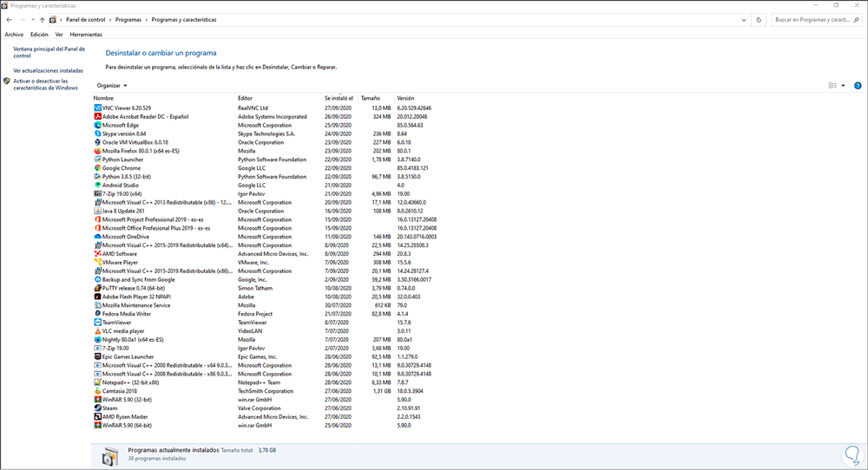Select the VNC Viewer 6.20.529 icon

tap(98, 108)
